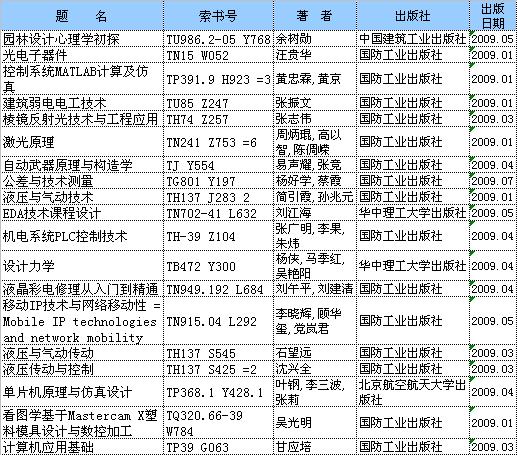Viewport: 517px width, 455px height.
Task: Click the 激光原理 title cell
Action: coord(82,142)
